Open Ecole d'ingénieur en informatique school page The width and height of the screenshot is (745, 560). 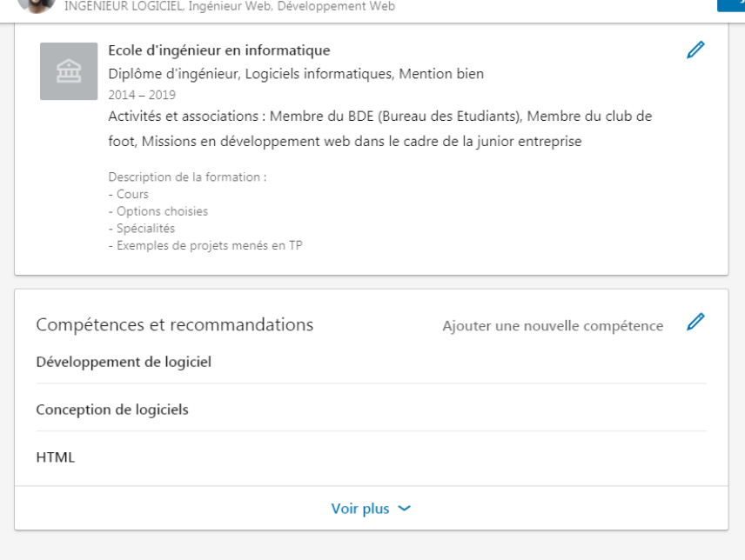[219, 50]
